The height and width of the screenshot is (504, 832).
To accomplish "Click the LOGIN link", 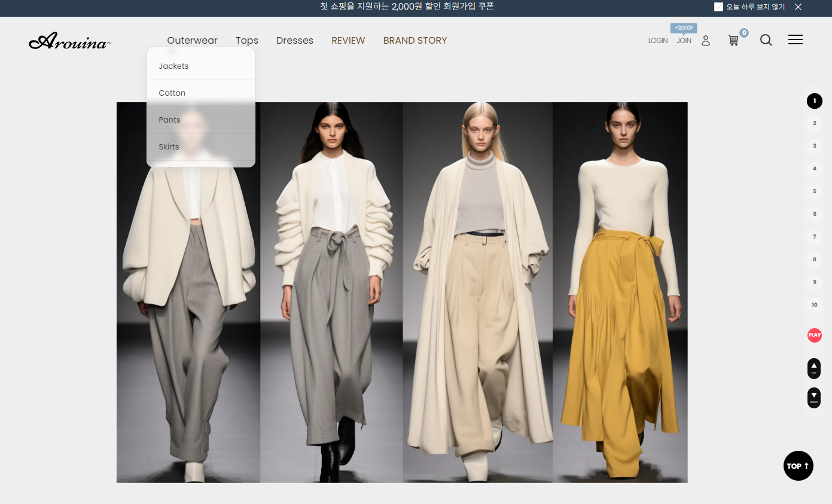I will tap(657, 41).
